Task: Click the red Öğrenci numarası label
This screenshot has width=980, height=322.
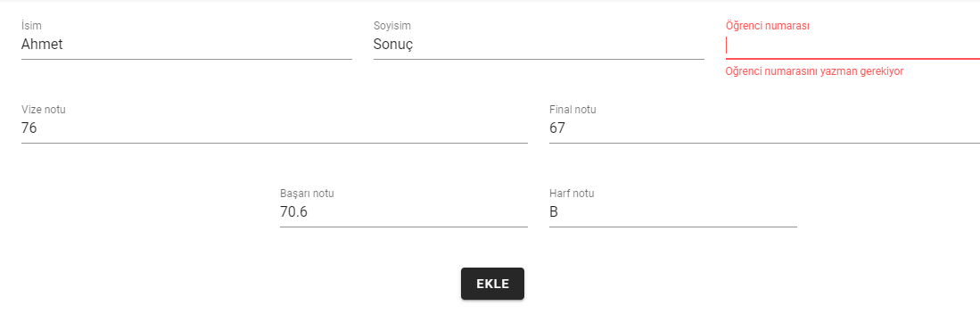Action: [768, 26]
